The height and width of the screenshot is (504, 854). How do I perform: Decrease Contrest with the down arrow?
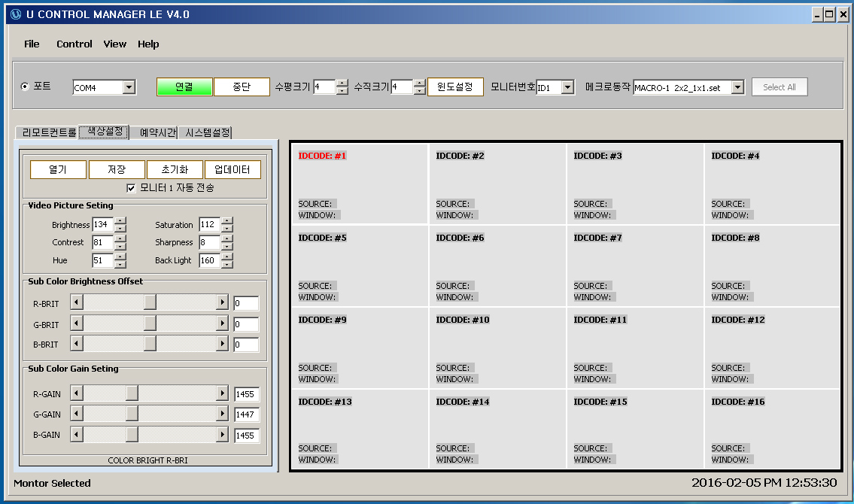tap(120, 247)
